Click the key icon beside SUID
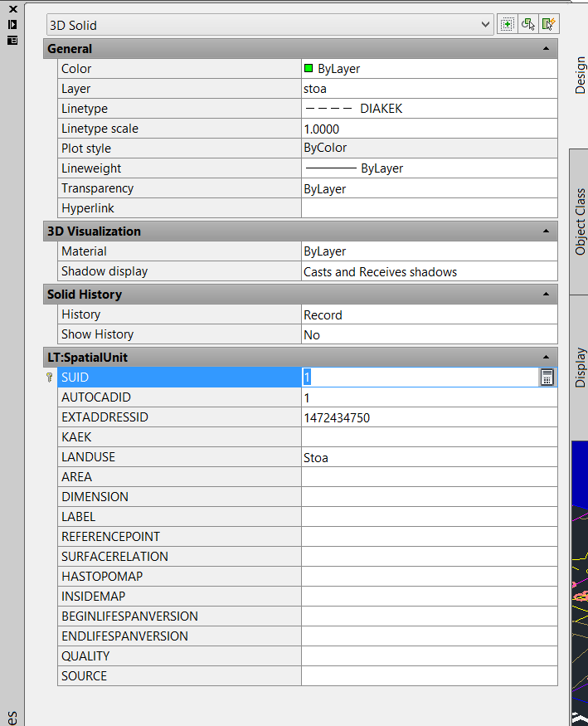This screenshot has width=588, height=726. click(50, 378)
